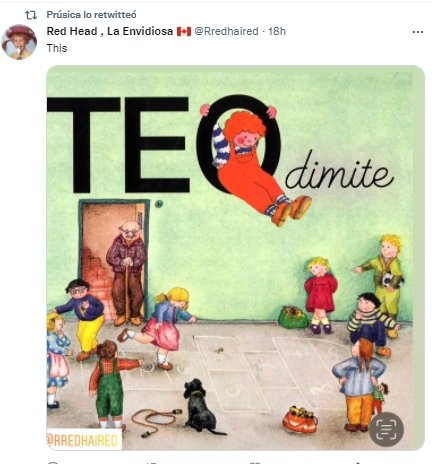Open Red Head's profile avatar picture

coord(19,42)
